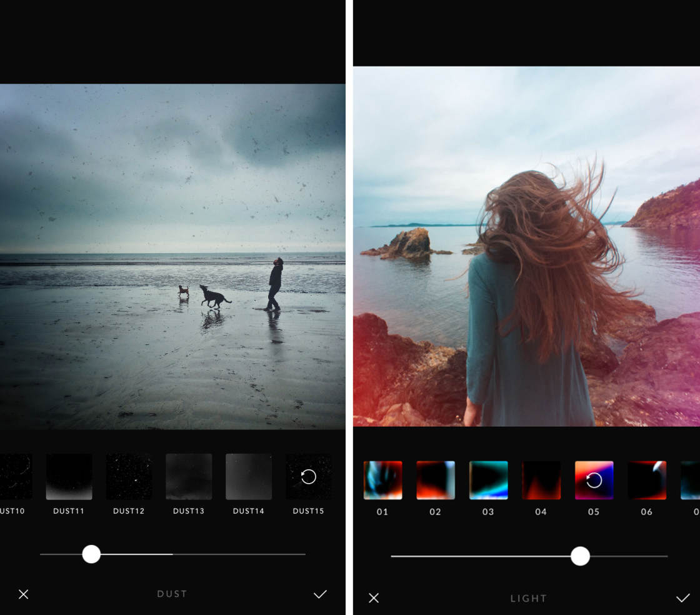700x615 pixels.
Task: Click the LIGHT title at the bottom
Action: 529,599
